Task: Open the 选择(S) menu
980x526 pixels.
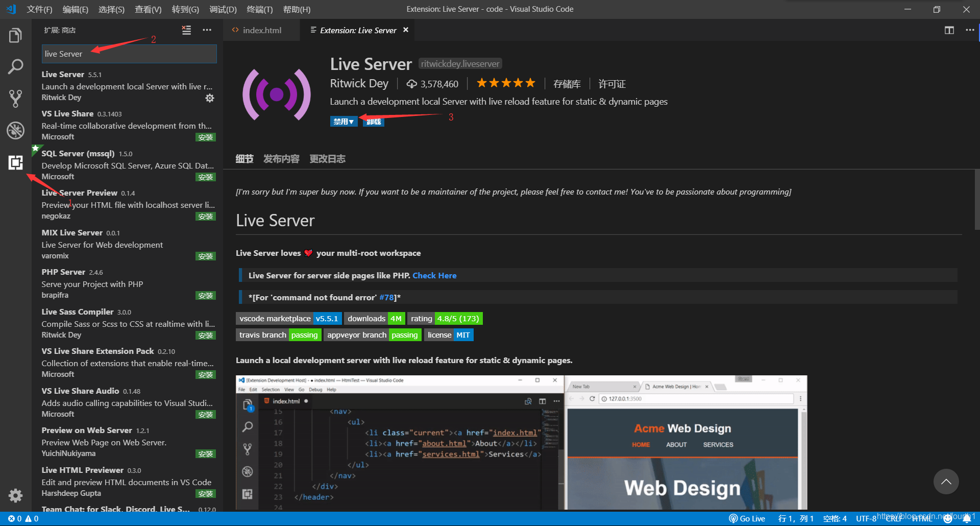Action: pyautogui.click(x=111, y=9)
